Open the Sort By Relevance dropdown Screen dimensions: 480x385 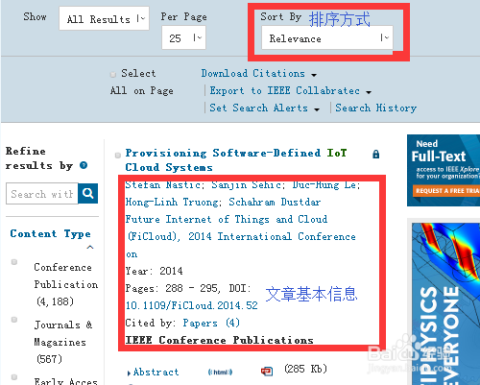(x=327, y=38)
